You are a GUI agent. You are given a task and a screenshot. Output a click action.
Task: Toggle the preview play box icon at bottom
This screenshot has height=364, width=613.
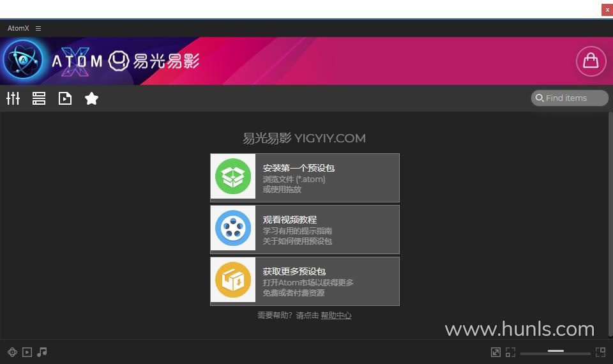pyautogui.click(x=27, y=353)
